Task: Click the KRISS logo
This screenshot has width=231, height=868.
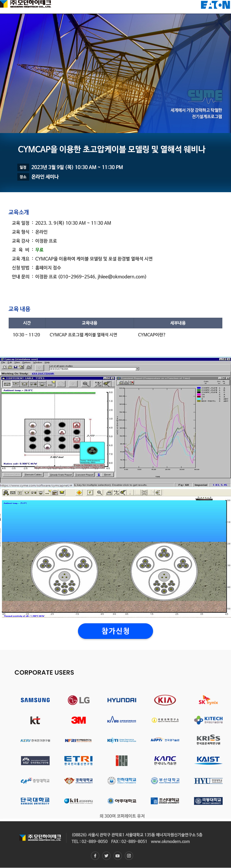Action: click(208, 740)
